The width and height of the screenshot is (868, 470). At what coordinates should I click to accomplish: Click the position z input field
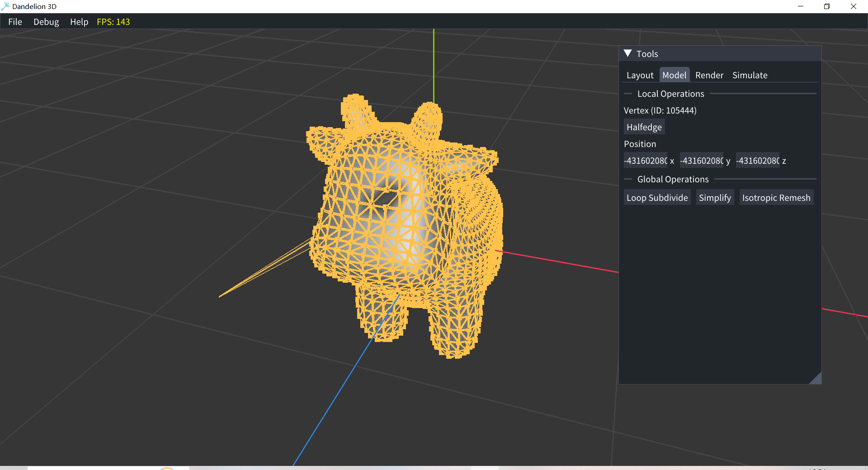757,161
